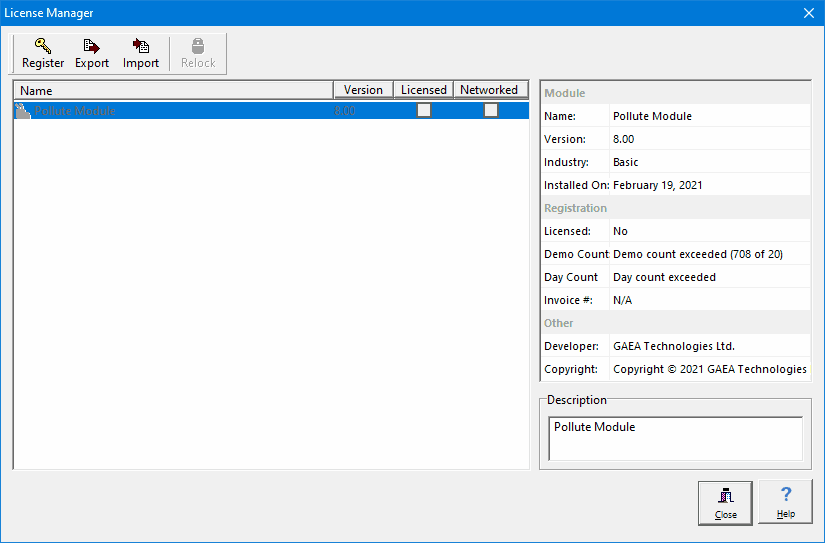Select the Pollute Module row icon

(23, 111)
